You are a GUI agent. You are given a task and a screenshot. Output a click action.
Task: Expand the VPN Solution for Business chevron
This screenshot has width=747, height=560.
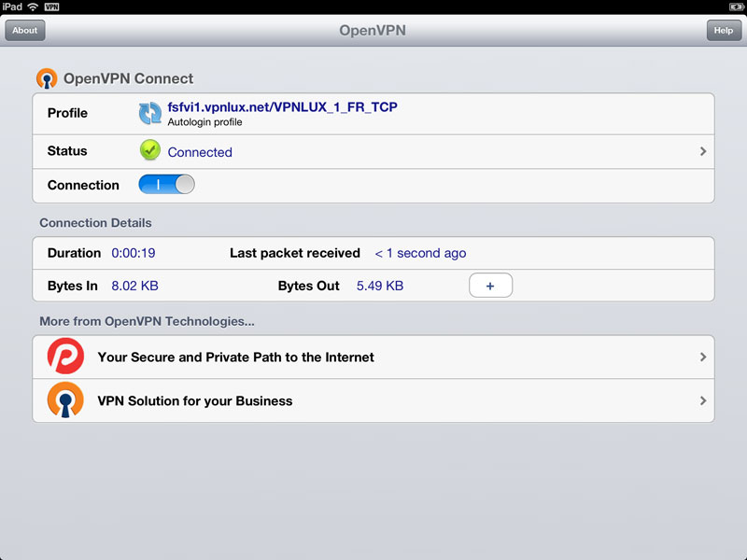tap(703, 400)
